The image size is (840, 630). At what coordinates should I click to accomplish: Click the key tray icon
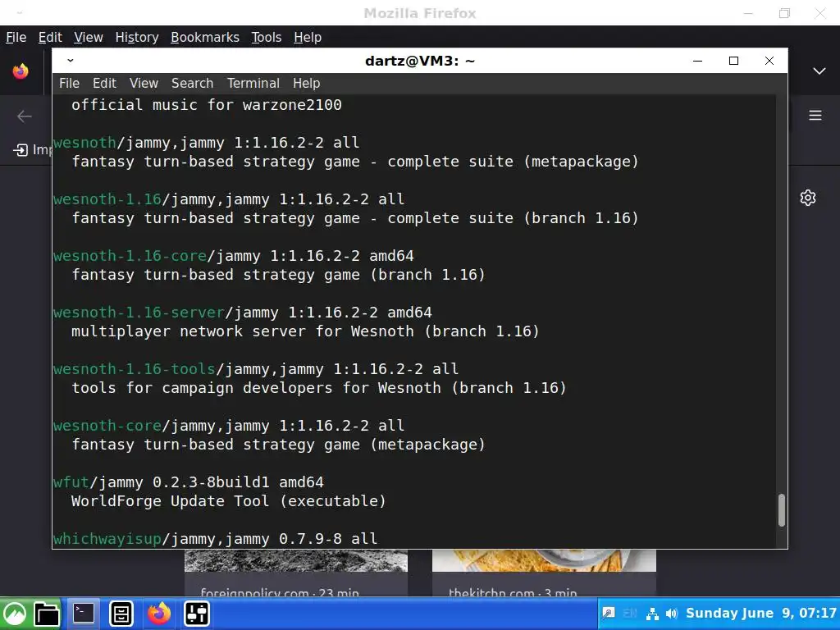coord(609,614)
